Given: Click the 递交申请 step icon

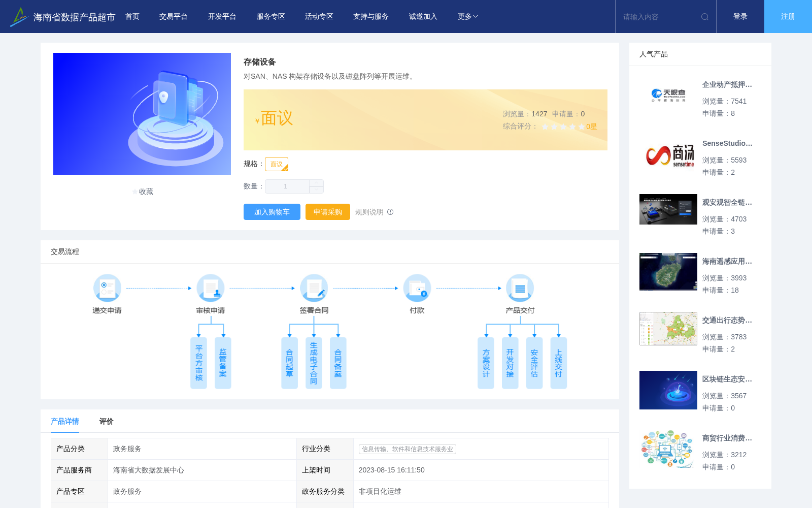Looking at the screenshot, I should (x=107, y=288).
